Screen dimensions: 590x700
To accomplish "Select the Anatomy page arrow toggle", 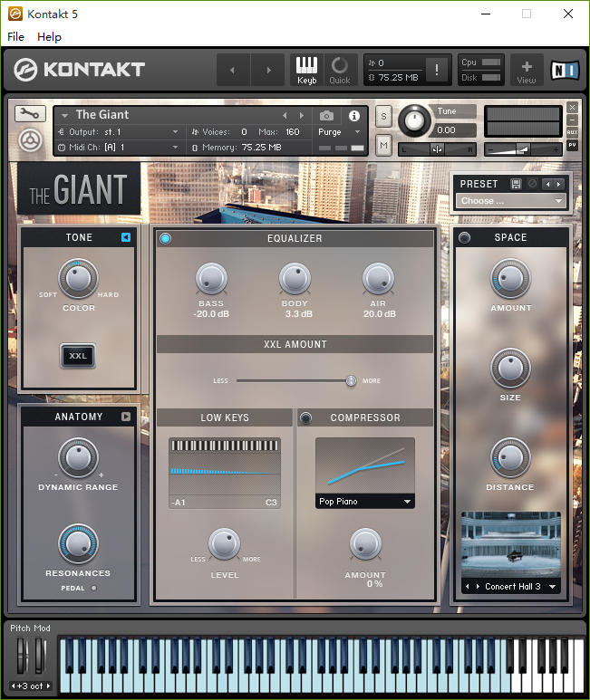I will pyautogui.click(x=126, y=417).
